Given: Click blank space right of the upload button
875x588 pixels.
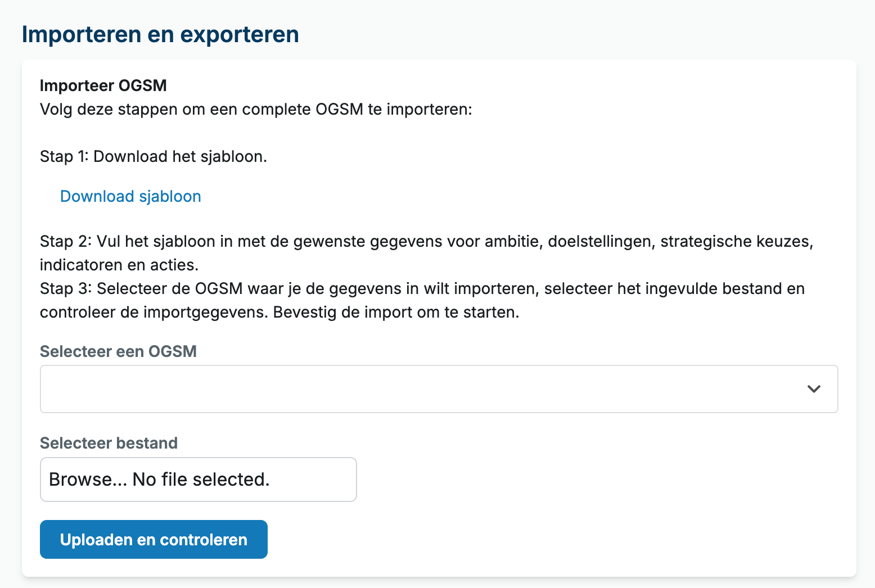Looking at the screenshot, I should pos(506,540).
